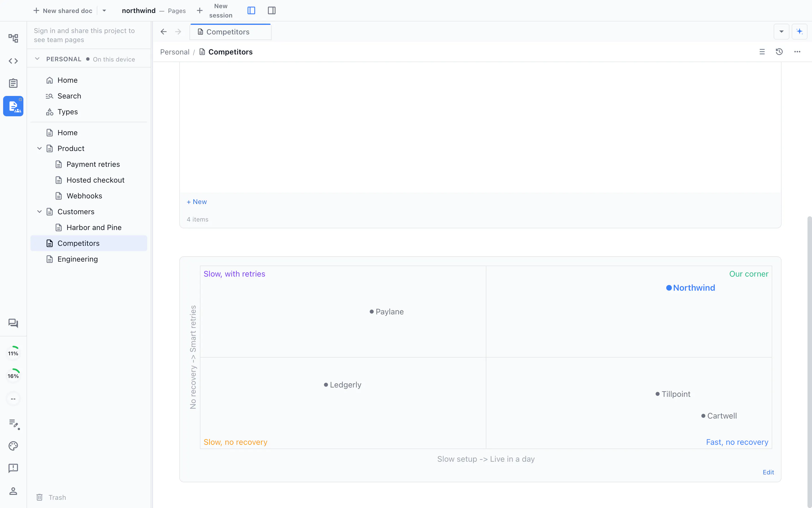812x508 pixels.
Task: Click the Edit link on the chart
Action: [x=768, y=472]
